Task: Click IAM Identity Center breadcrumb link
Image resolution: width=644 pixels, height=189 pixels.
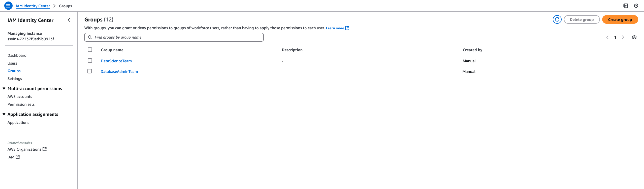Action: [x=33, y=6]
